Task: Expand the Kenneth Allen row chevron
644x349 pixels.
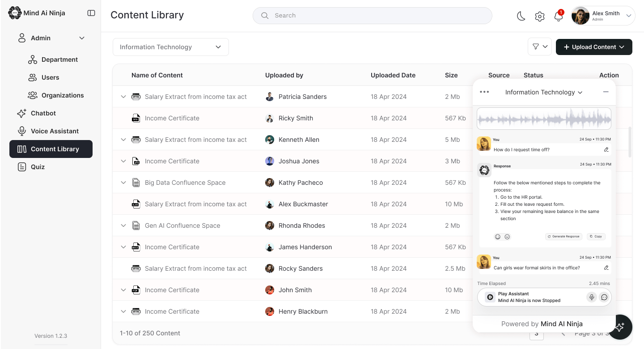Action: click(x=123, y=140)
